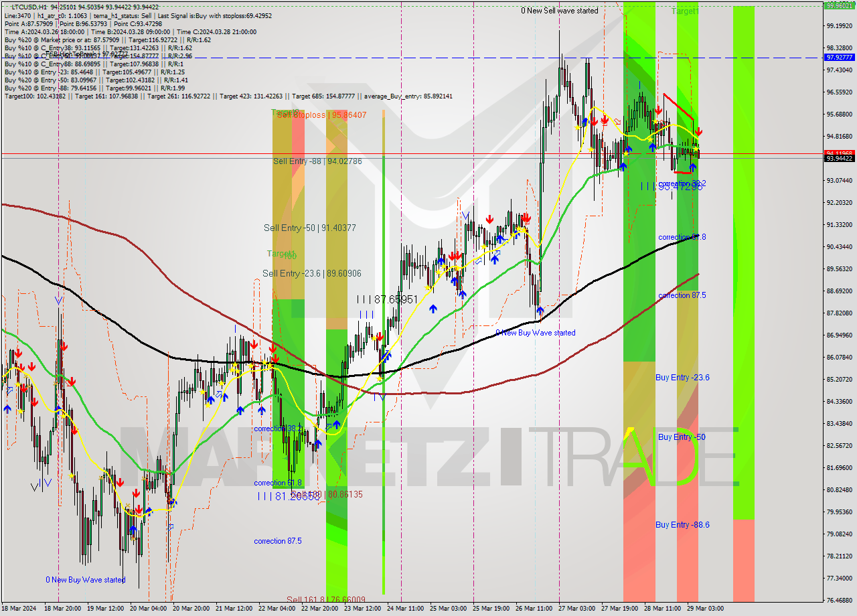This screenshot has width=857, height=616.
Task: Select 'Buy %10 @ Entry -23: 85.4648' line
Action: (94, 72)
